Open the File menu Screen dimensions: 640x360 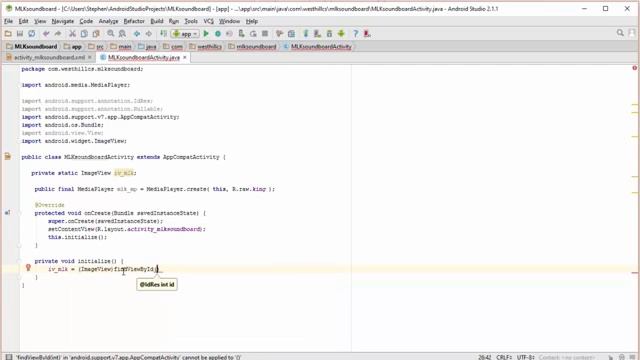9,21
